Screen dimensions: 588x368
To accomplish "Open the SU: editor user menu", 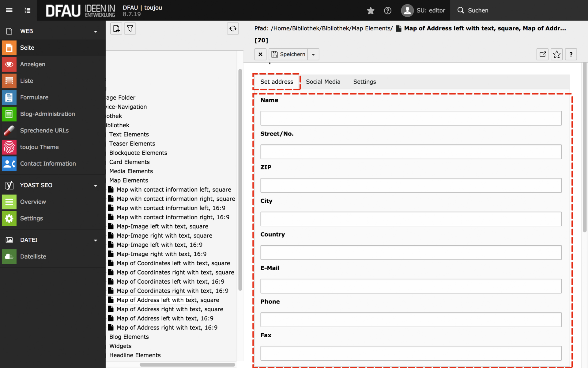I will pyautogui.click(x=423, y=10).
